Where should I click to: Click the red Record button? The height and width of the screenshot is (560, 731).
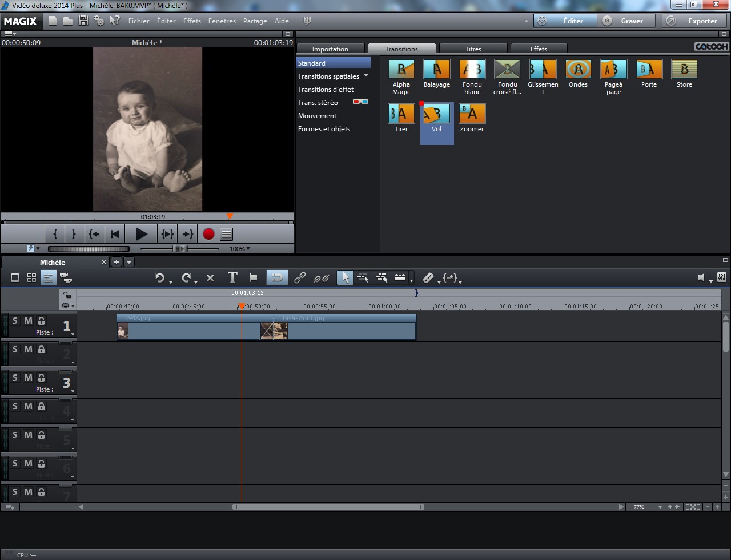[208, 234]
